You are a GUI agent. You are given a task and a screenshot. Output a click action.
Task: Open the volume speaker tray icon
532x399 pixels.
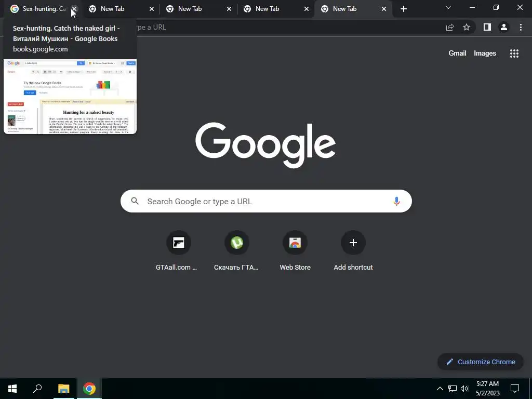point(464,389)
